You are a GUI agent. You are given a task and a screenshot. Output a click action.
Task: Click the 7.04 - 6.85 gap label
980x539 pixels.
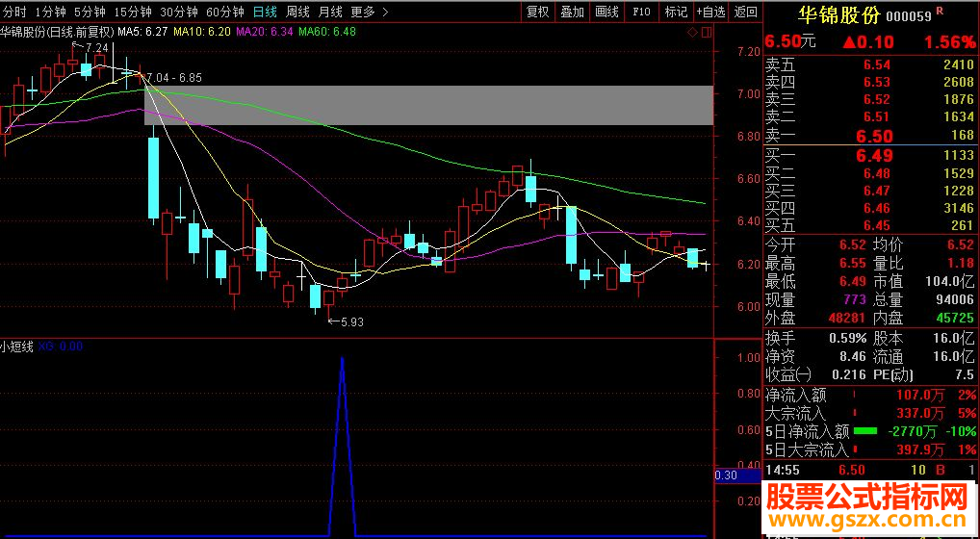pyautogui.click(x=173, y=78)
